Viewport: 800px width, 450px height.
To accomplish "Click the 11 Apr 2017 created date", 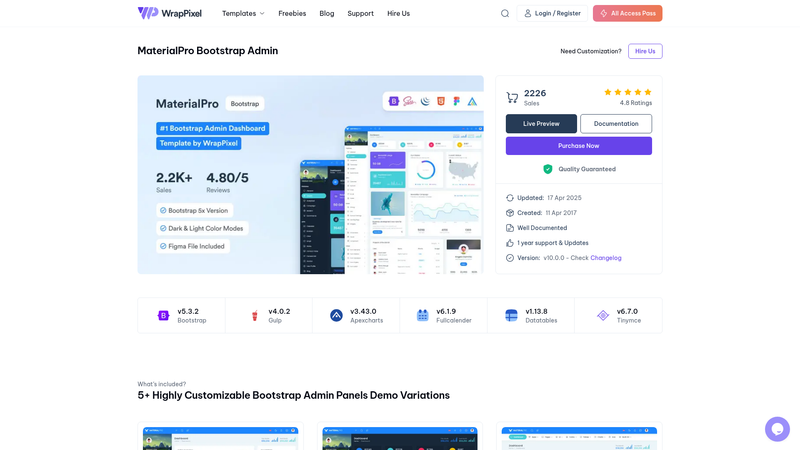I will (x=561, y=213).
